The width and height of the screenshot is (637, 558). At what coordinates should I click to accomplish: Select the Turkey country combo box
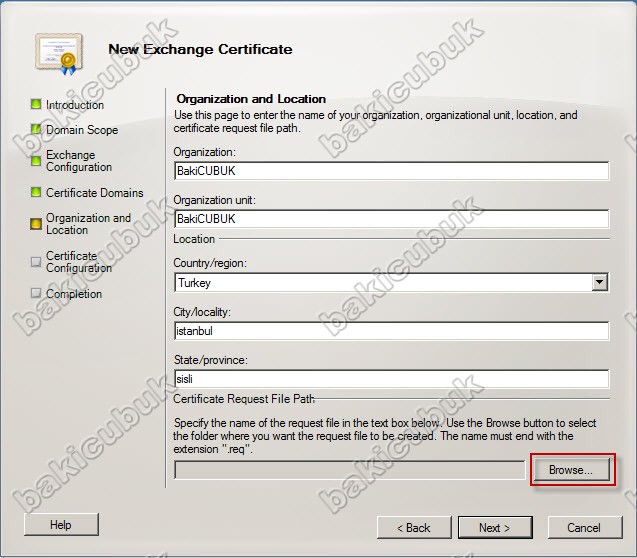(391, 282)
